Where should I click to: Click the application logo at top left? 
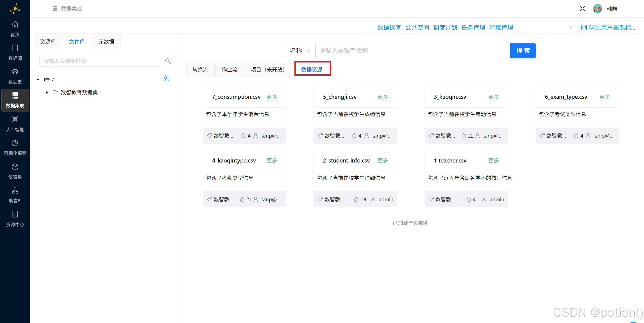point(15,9)
